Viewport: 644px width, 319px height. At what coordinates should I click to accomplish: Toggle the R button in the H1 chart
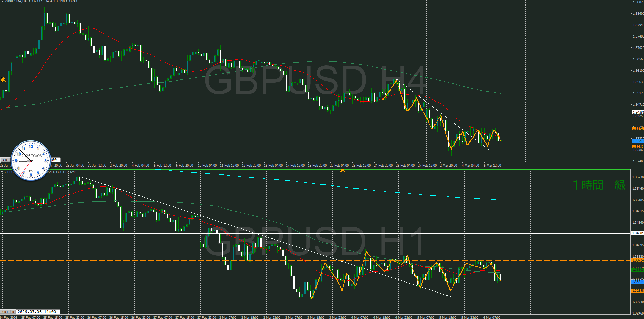[x=13, y=312]
